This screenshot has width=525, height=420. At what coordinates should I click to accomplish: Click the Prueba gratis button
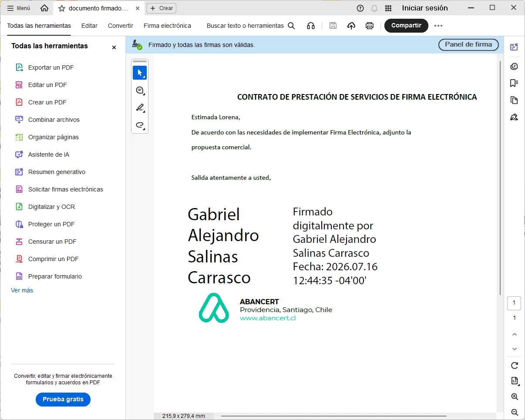(63, 400)
